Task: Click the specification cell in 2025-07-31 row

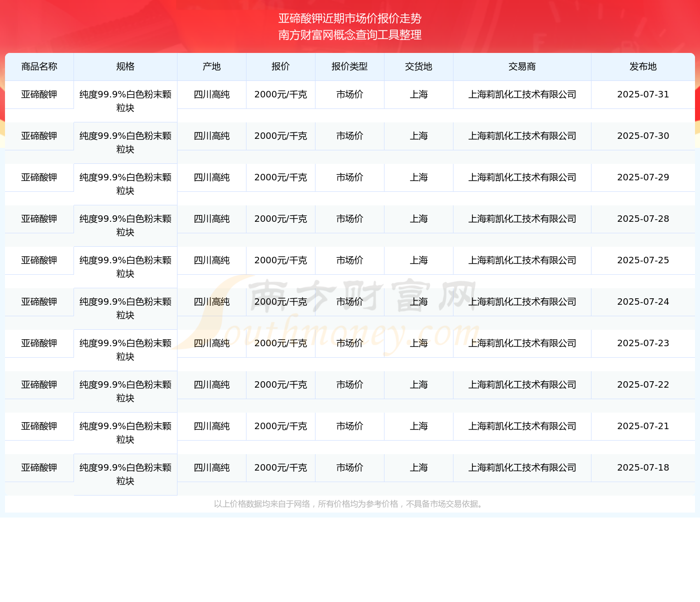Action: tap(125, 101)
